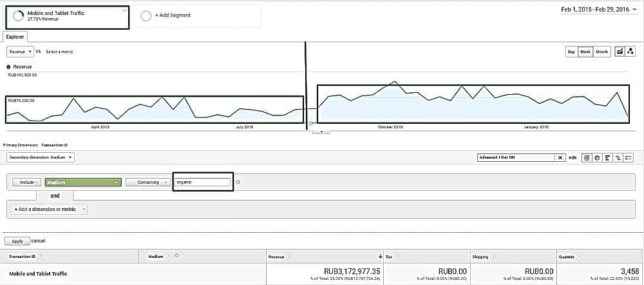The image size is (644, 285).
Task: Open the Include filter dropdown
Action: click(26, 182)
